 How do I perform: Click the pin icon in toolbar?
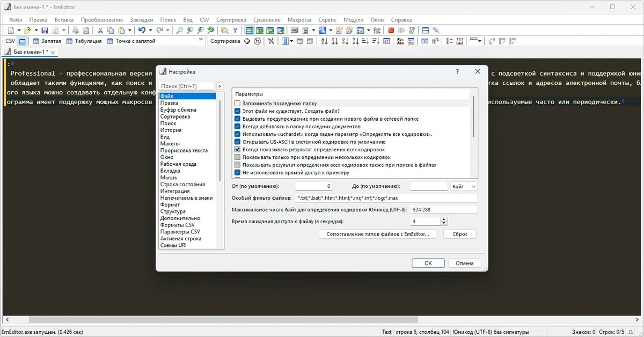pyautogui.click(x=436, y=30)
